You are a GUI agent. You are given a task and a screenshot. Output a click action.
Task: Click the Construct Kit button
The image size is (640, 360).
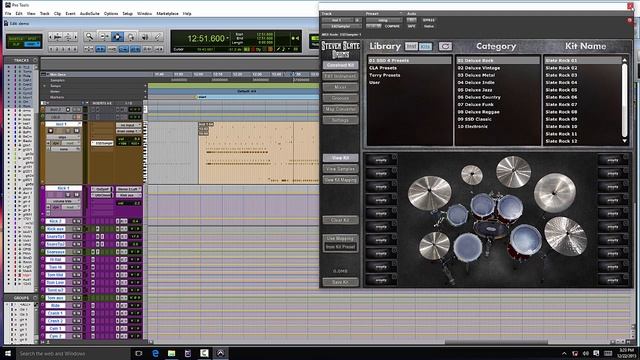coord(340,65)
